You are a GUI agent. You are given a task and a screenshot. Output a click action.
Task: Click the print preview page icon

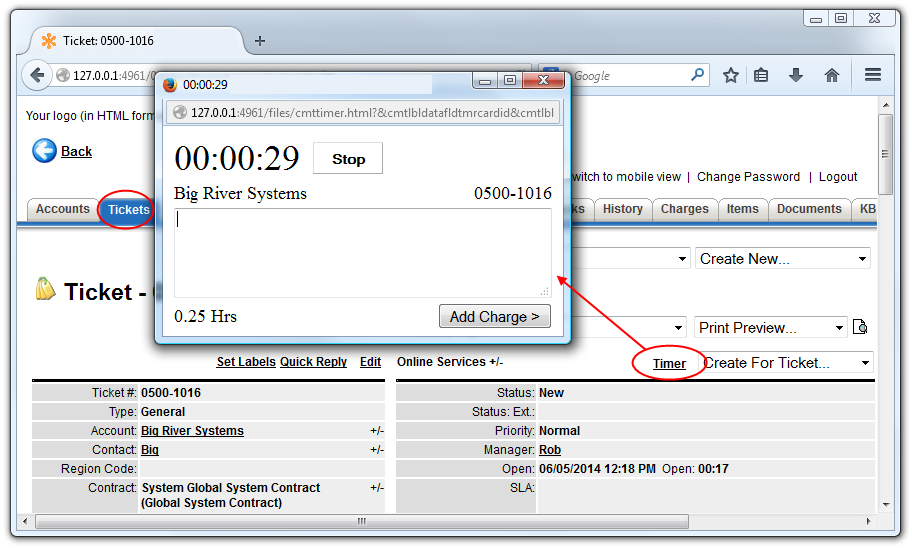(x=860, y=328)
